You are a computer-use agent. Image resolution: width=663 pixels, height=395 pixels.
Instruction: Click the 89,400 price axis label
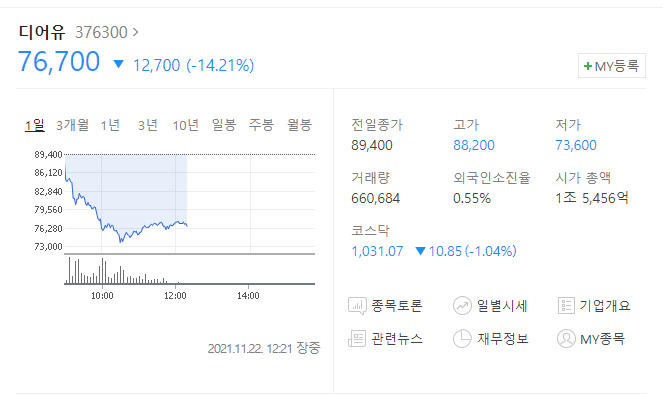point(48,155)
